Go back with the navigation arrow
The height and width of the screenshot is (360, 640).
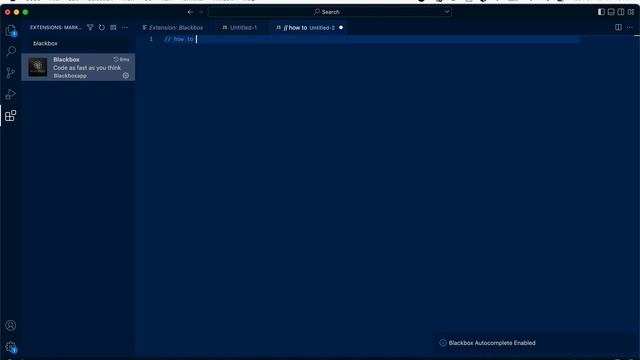190,12
